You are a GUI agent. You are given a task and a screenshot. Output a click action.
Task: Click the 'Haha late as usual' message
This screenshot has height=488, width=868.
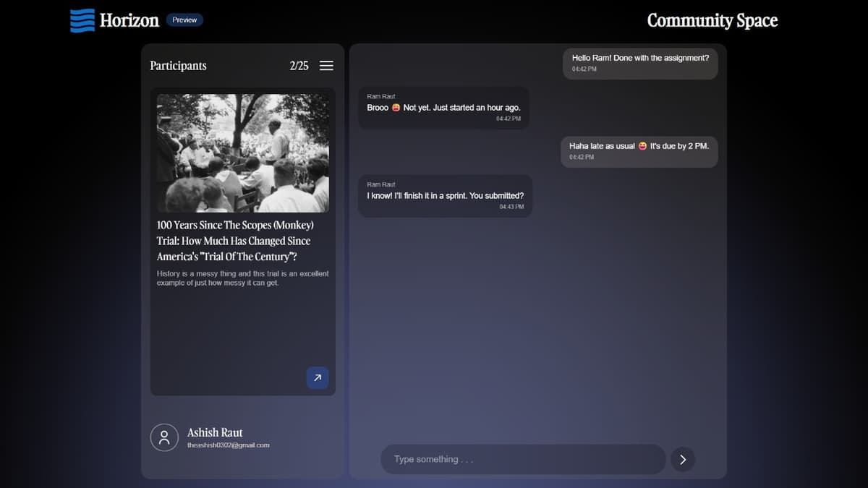[x=639, y=151]
